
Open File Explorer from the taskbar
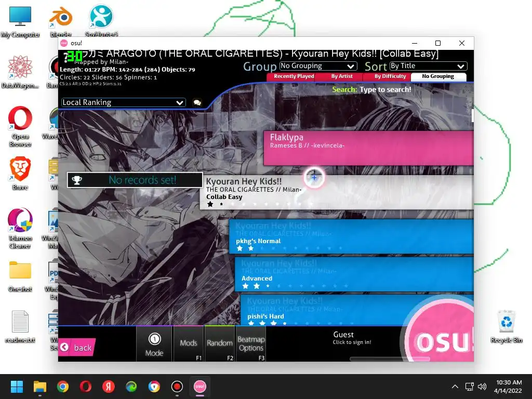click(39, 387)
